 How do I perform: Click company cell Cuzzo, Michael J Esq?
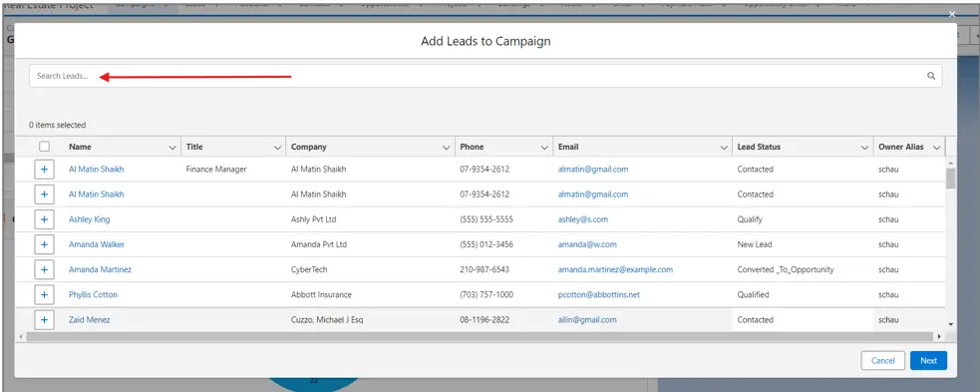click(328, 319)
